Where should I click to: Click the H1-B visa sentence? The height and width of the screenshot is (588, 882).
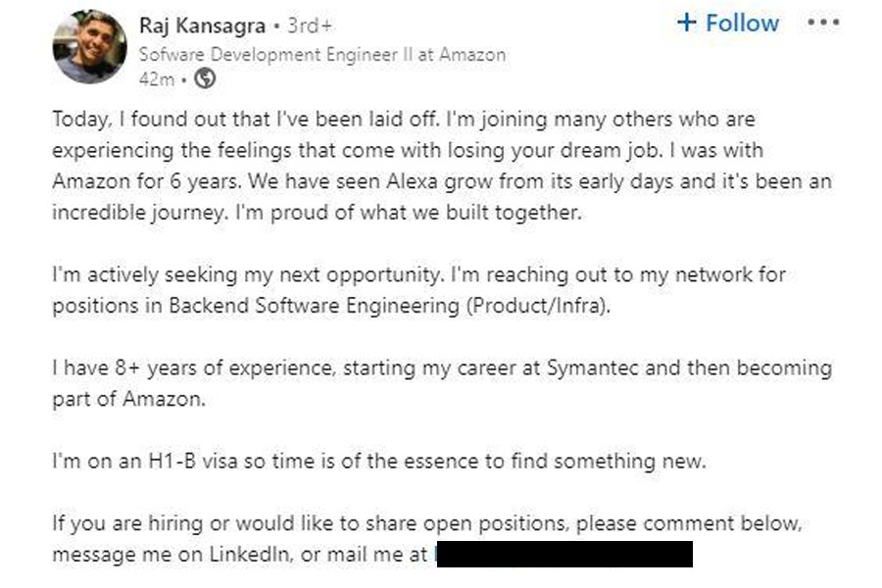(378, 461)
